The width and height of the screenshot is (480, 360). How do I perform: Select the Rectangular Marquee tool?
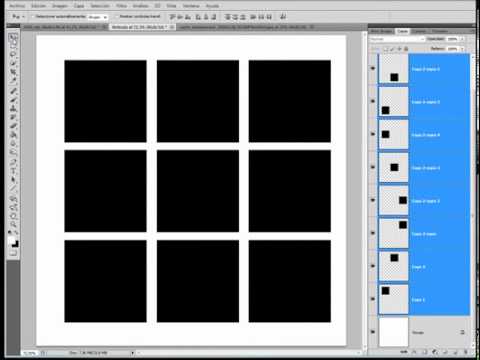[x=13, y=45]
